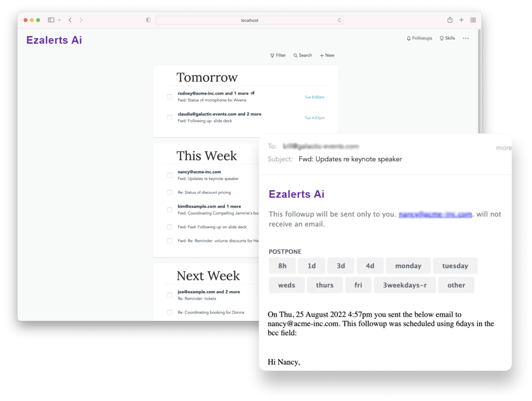
Task: Open a new tab with the plus icon
Action: [x=461, y=20]
